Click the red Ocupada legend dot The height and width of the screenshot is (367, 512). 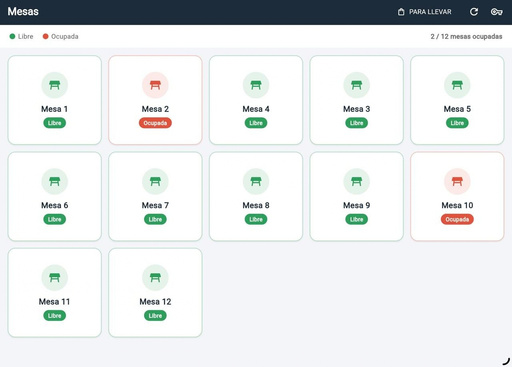coord(46,36)
